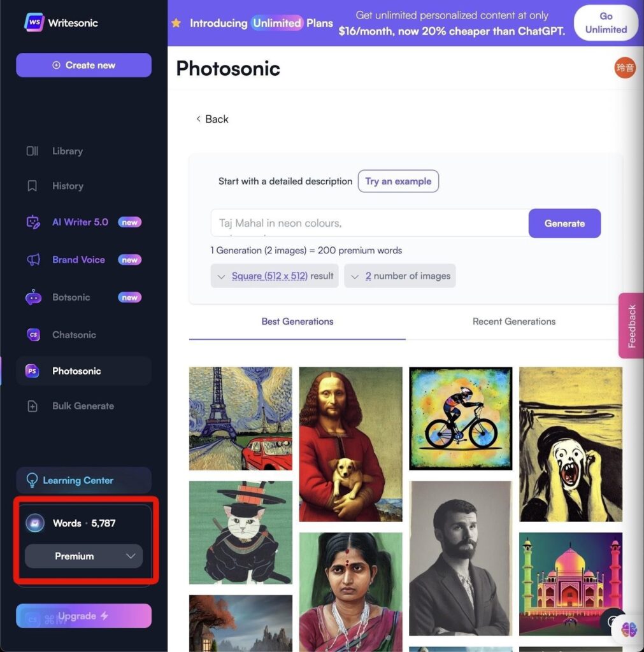The height and width of the screenshot is (652, 644).
Task: Expand the Premium quality dropdown
Action: [x=83, y=556]
